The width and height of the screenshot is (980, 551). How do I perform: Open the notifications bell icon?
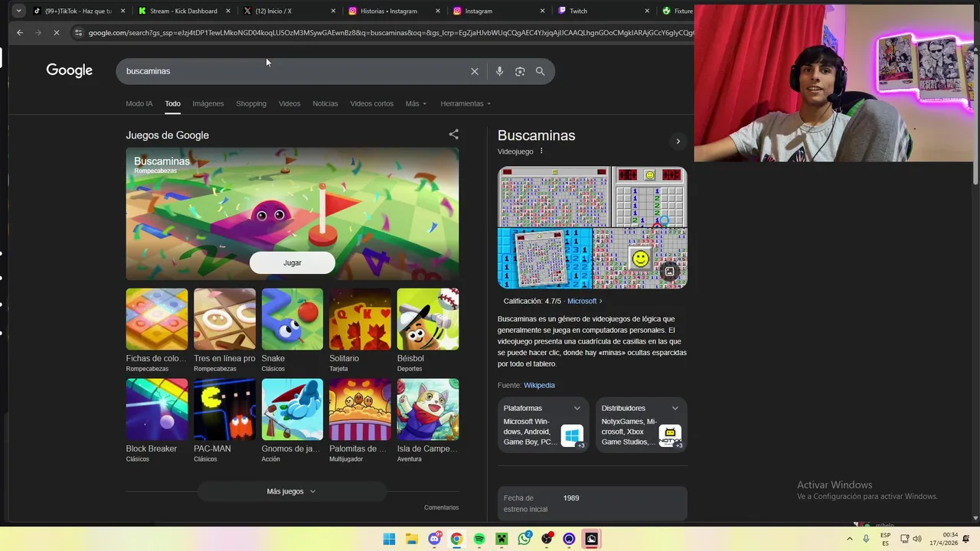click(966, 539)
